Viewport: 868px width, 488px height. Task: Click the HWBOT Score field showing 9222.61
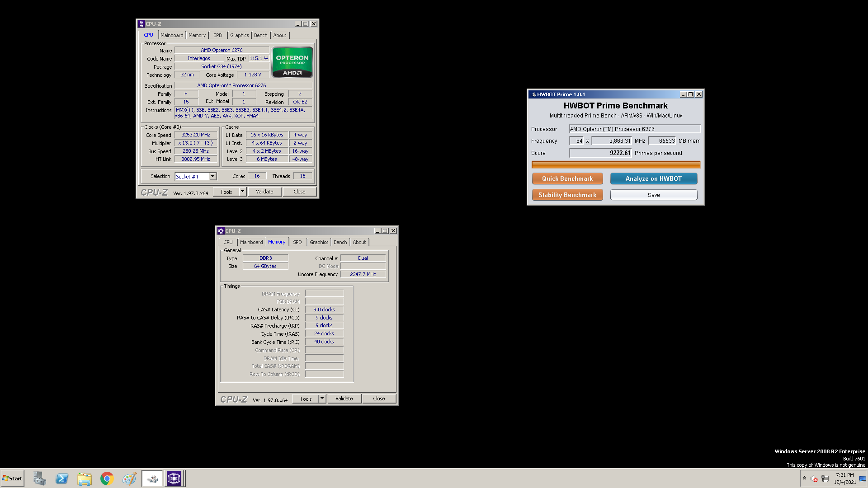pyautogui.click(x=600, y=153)
